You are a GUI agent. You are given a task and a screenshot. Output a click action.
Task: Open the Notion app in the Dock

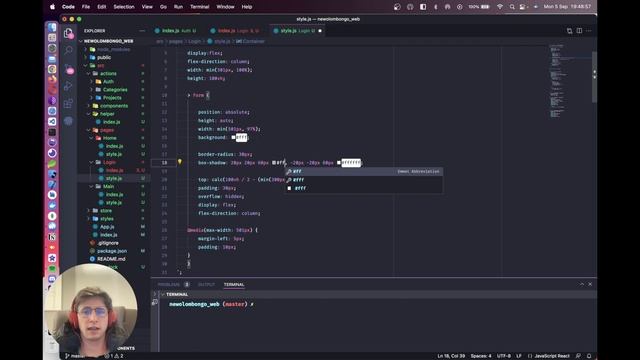click(52, 237)
